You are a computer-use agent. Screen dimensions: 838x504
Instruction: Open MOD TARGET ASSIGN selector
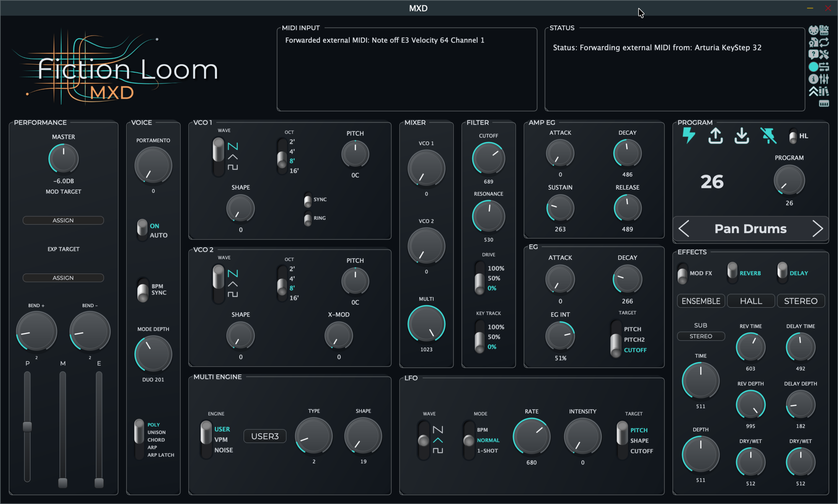pyautogui.click(x=63, y=220)
